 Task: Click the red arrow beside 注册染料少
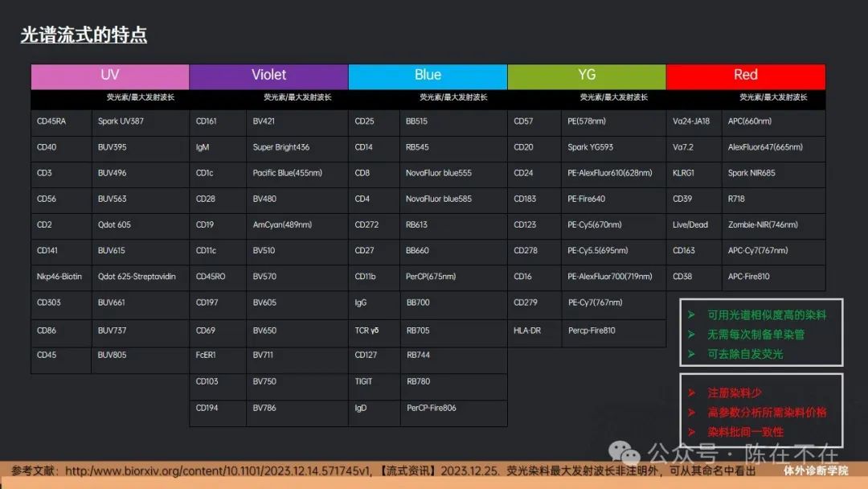[690, 393]
